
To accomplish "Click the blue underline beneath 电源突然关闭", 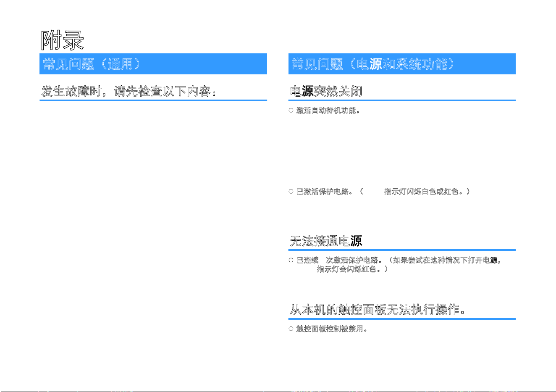I will coord(402,100).
